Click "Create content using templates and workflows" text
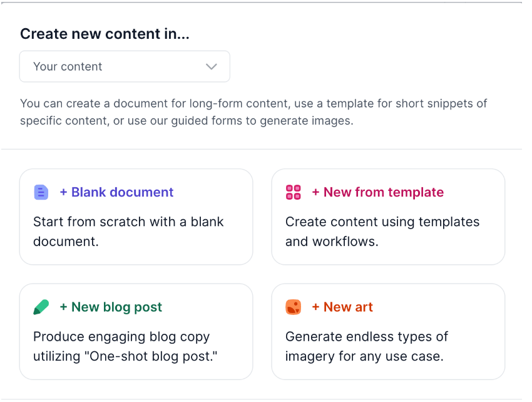Image resolution: width=532 pixels, height=402 pixels. pos(382,231)
